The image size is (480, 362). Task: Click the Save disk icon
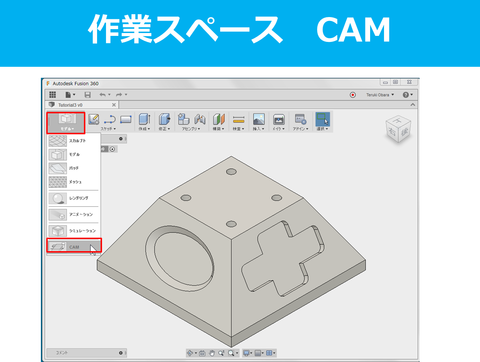coord(88,95)
